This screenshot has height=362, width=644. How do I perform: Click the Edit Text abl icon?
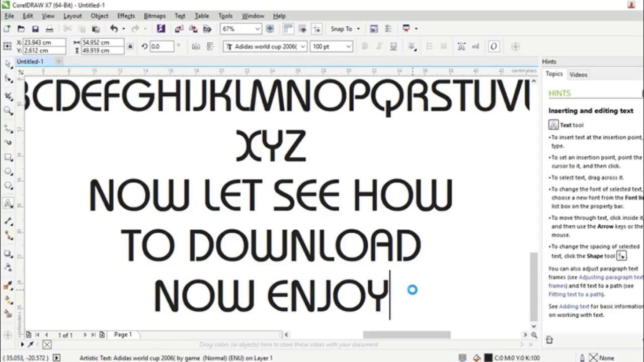pos(476,46)
